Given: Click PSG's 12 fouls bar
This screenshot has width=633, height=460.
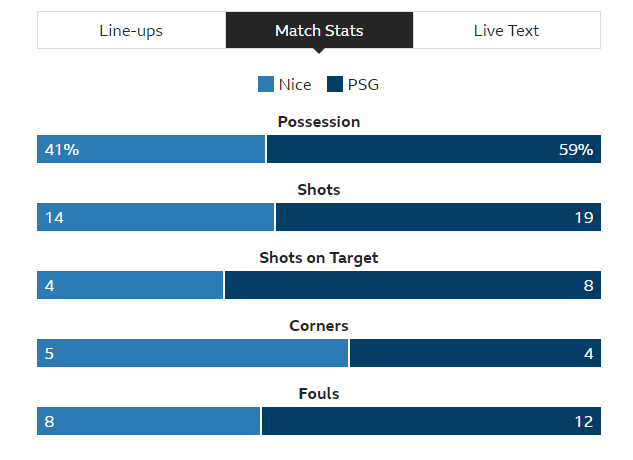Looking at the screenshot, I should pos(432,421).
